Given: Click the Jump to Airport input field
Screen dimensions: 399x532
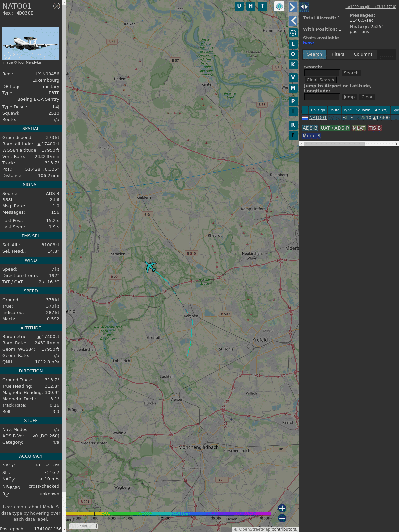Looking at the screenshot, I should click(x=322, y=97).
